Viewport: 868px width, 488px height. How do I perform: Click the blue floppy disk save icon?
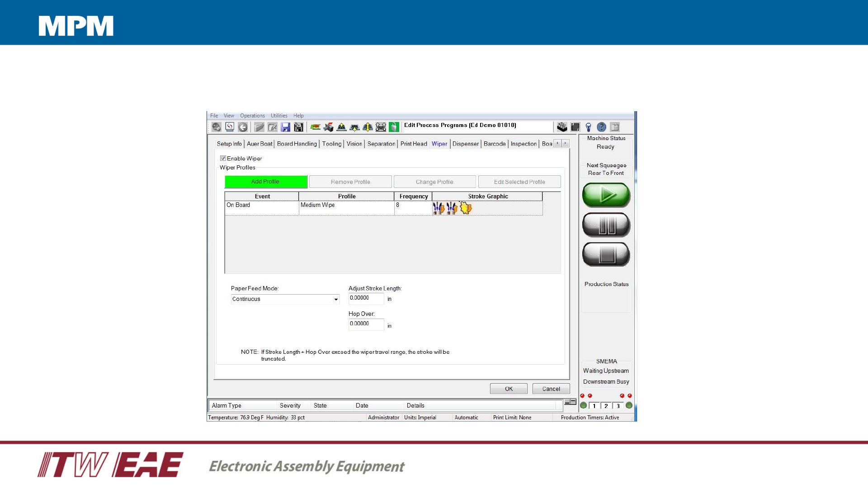coord(285,127)
